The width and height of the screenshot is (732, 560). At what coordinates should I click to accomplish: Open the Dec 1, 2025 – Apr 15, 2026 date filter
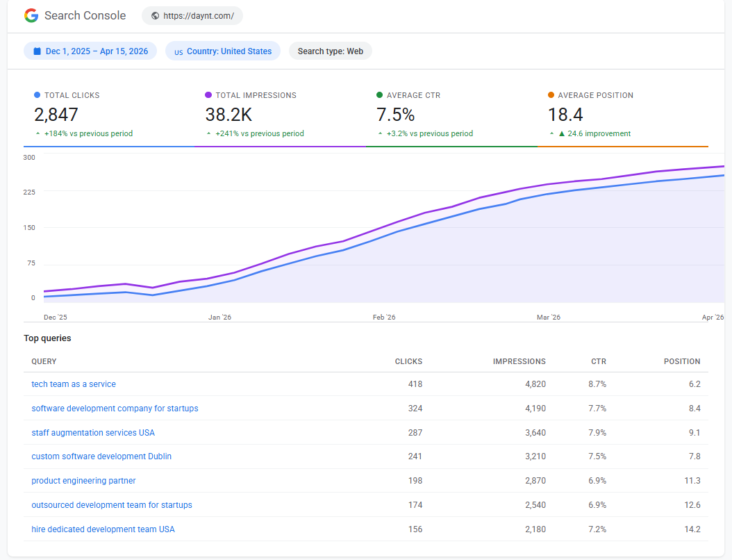coord(90,51)
